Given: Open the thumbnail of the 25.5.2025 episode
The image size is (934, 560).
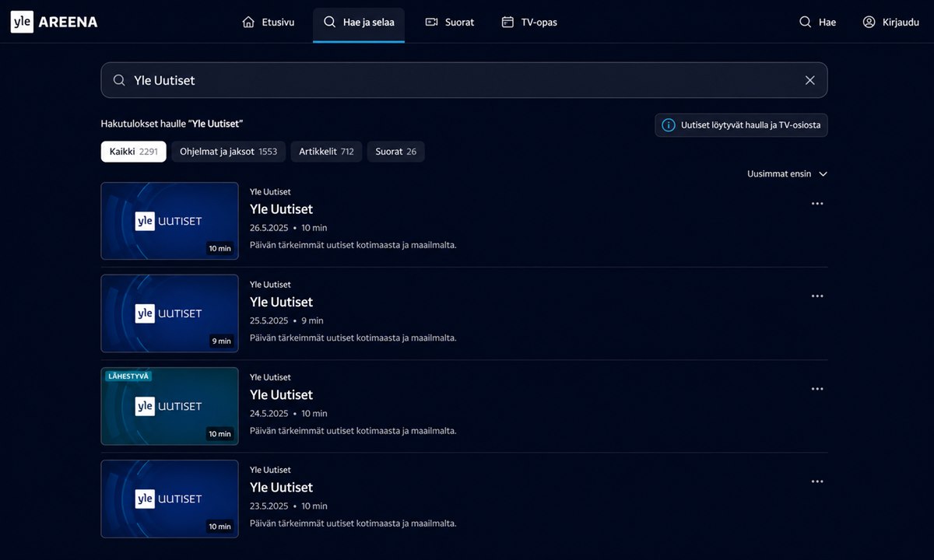Looking at the screenshot, I should click(170, 313).
